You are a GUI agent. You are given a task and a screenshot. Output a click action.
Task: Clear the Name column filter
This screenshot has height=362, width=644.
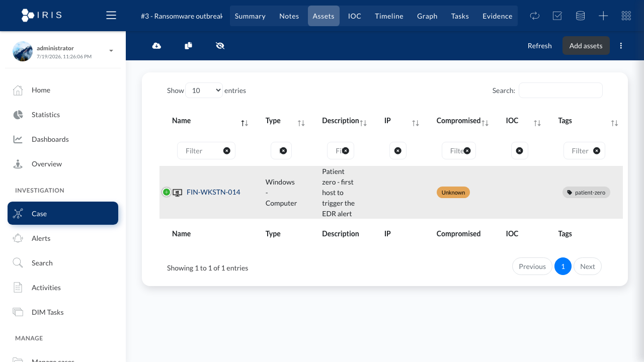[x=227, y=151]
